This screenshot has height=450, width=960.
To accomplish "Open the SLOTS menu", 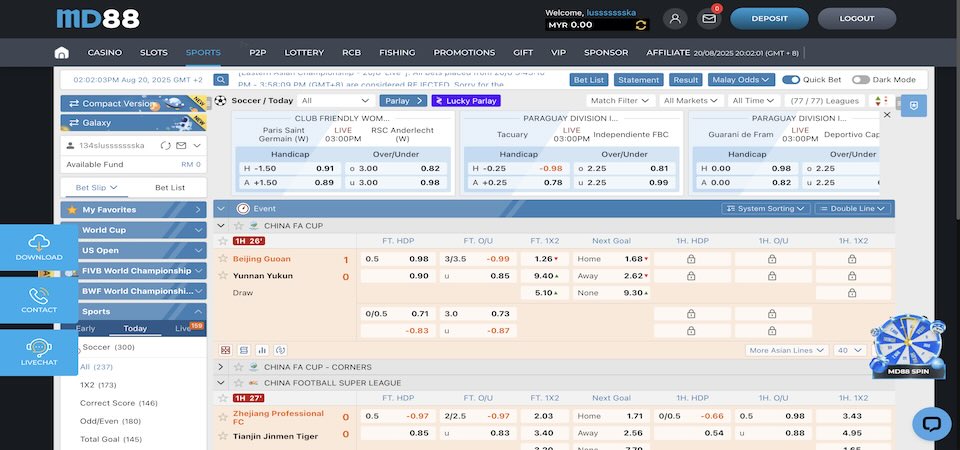I will pyautogui.click(x=154, y=53).
